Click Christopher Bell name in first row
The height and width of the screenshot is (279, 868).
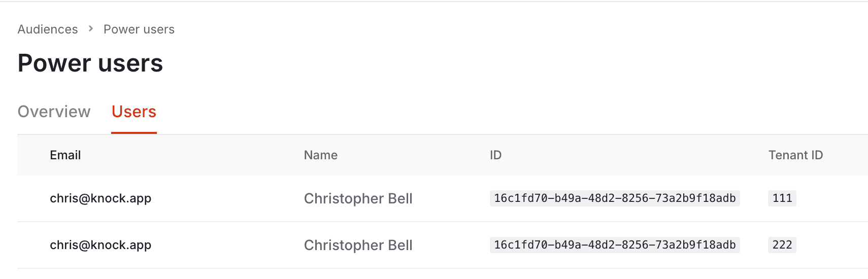[x=358, y=198]
